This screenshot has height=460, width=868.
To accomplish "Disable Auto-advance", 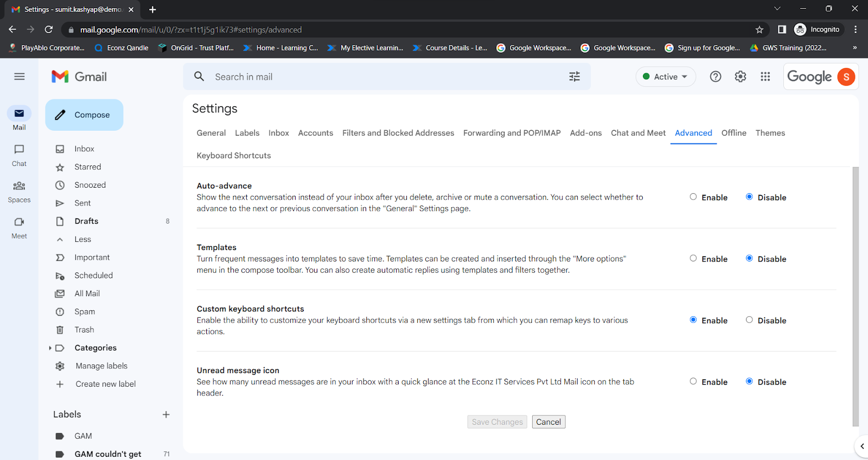I will click(749, 197).
